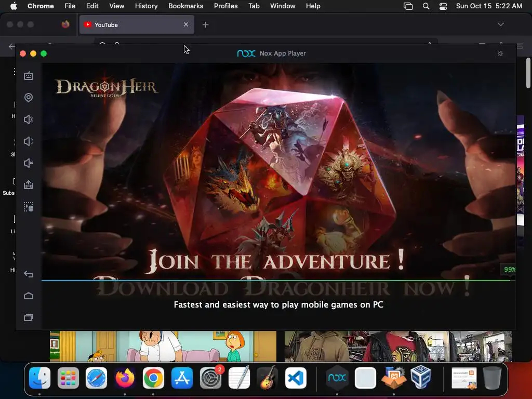Screen dimensions: 532x399
Task: Open the Window menu
Action: 283,6
